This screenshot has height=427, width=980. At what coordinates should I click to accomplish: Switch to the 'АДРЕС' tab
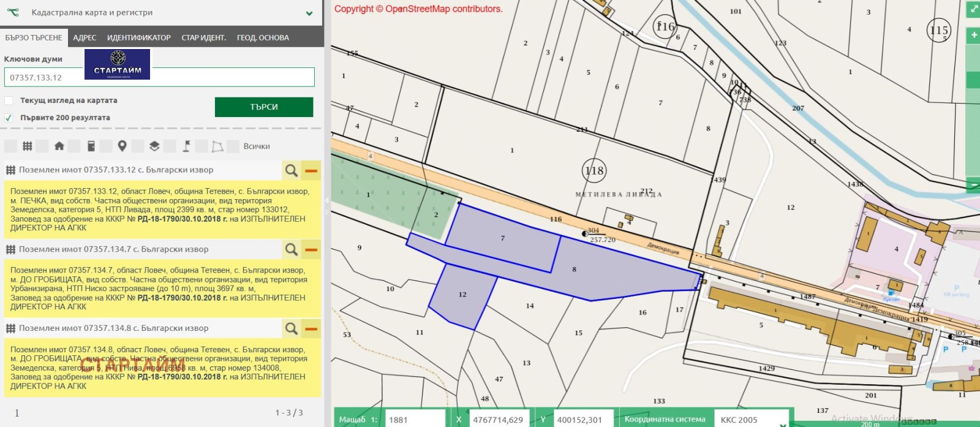click(x=85, y=37)
